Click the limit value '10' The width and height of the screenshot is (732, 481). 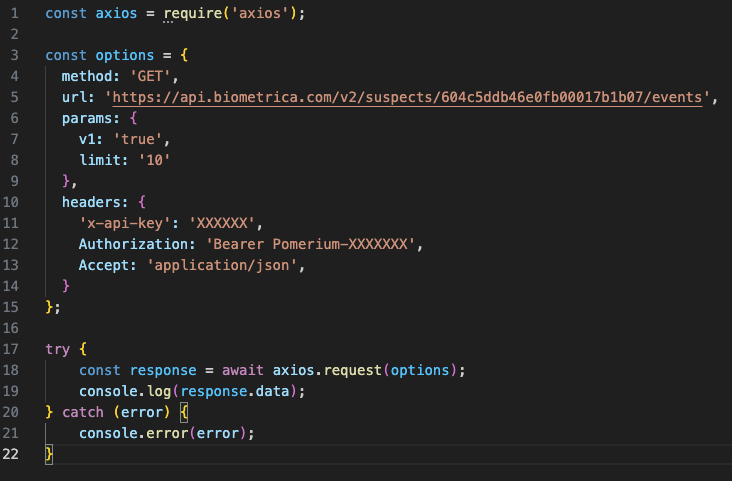155,160
